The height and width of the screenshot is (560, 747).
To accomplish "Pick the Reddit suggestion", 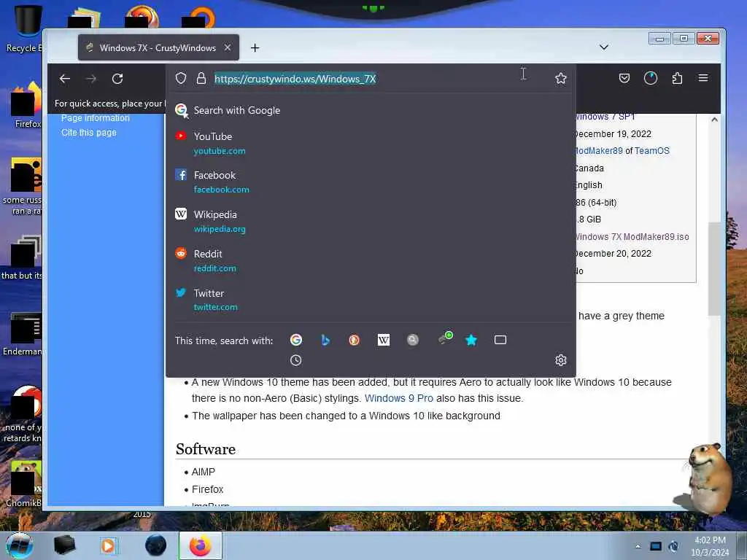I will pyautogui.click(x=371, y=261).
